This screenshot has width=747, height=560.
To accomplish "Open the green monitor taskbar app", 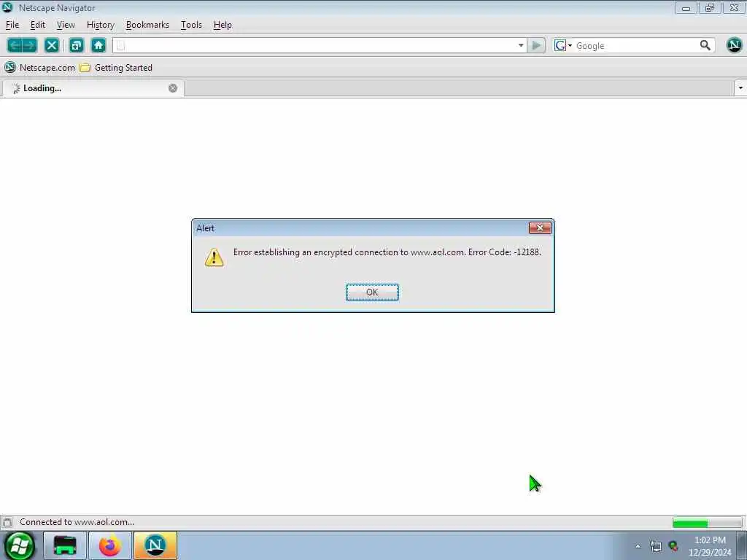I will (x=65, y=545).
